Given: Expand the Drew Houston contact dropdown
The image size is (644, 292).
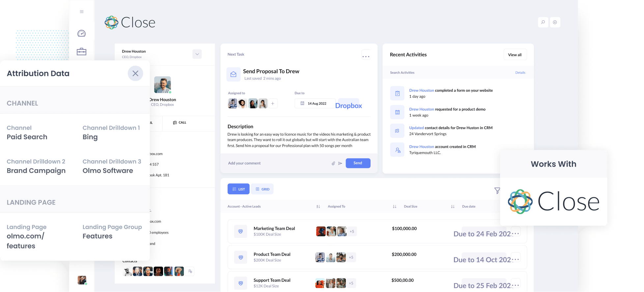Looking at the screenshot, I should [x=197, y=54].
